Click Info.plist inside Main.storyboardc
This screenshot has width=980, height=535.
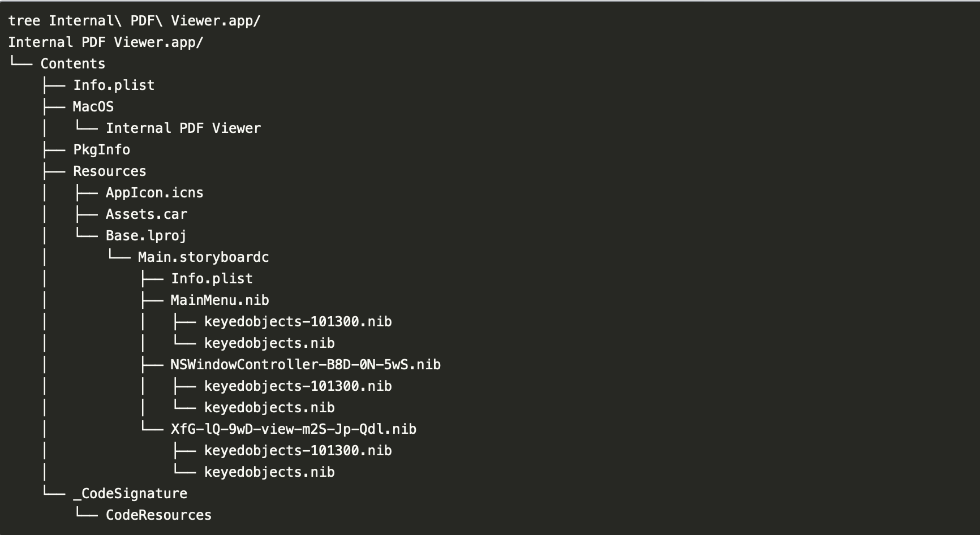point(212,279)
